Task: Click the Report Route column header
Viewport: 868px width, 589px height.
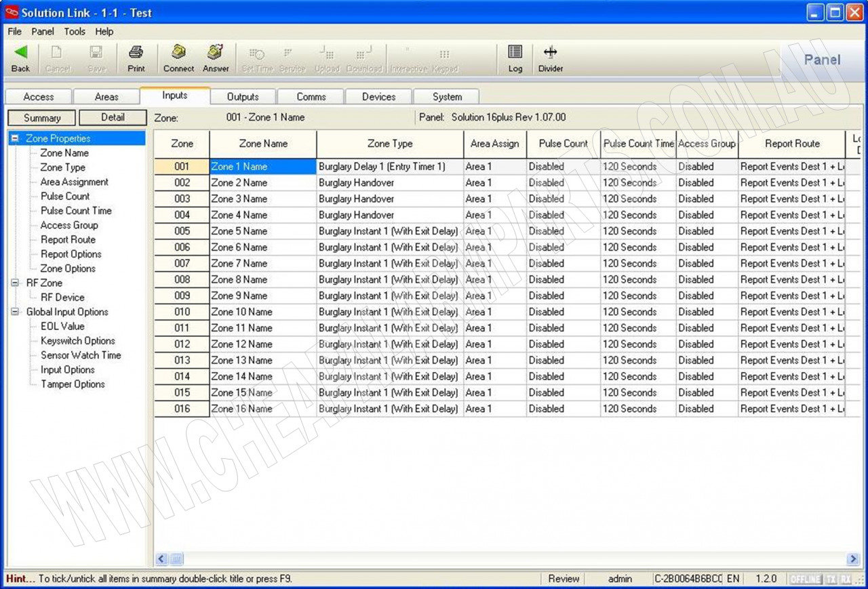Action: coord(792,144)
